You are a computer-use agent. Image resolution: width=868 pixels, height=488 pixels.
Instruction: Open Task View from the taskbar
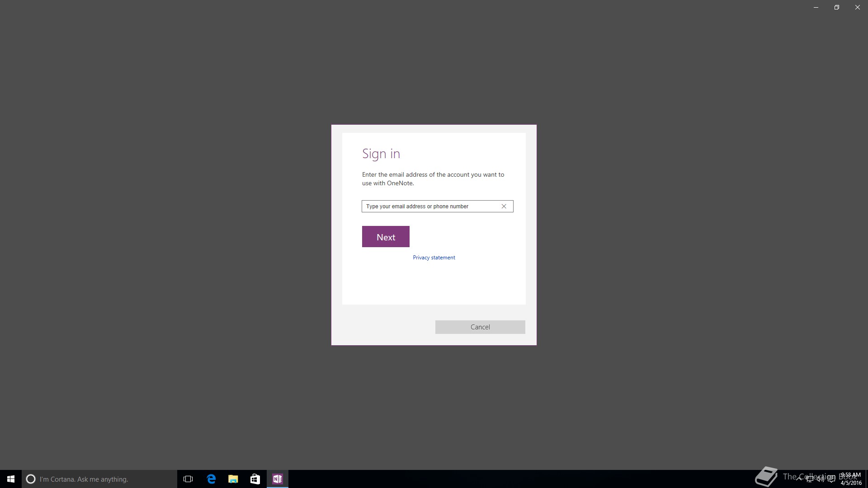(188, 479)
